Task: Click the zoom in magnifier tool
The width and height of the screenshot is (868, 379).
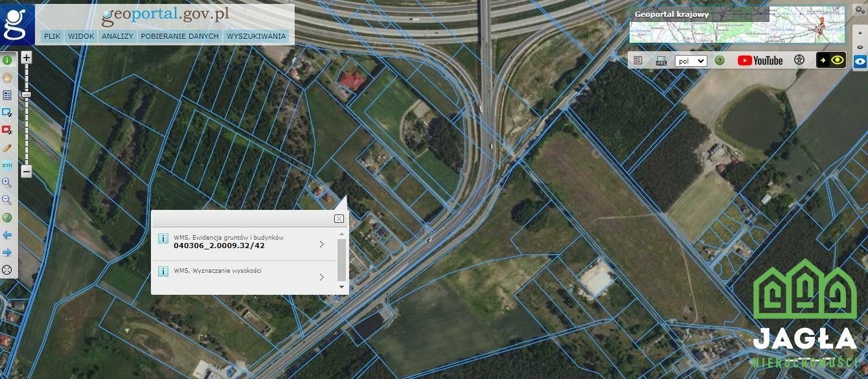Action: 8,183
